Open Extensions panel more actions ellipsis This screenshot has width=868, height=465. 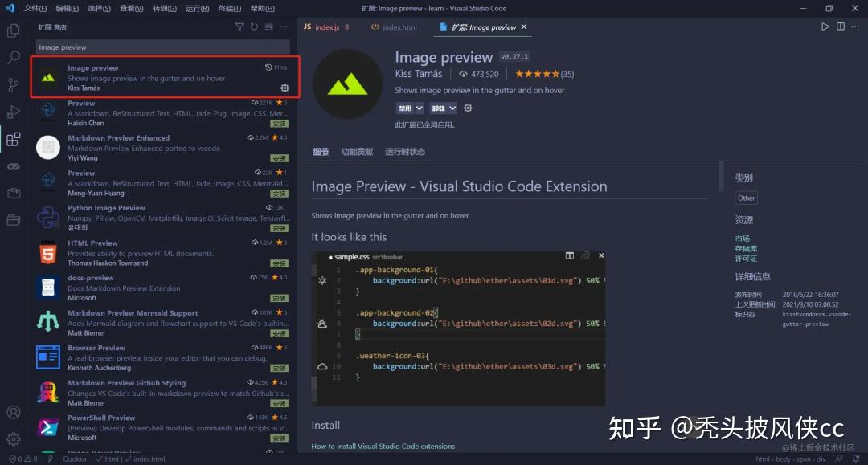284,27
